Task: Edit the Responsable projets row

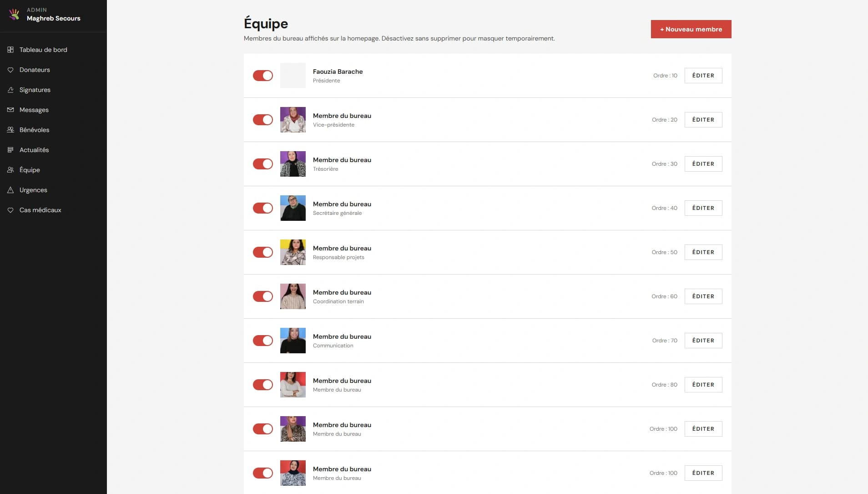Action: [703, 252]
